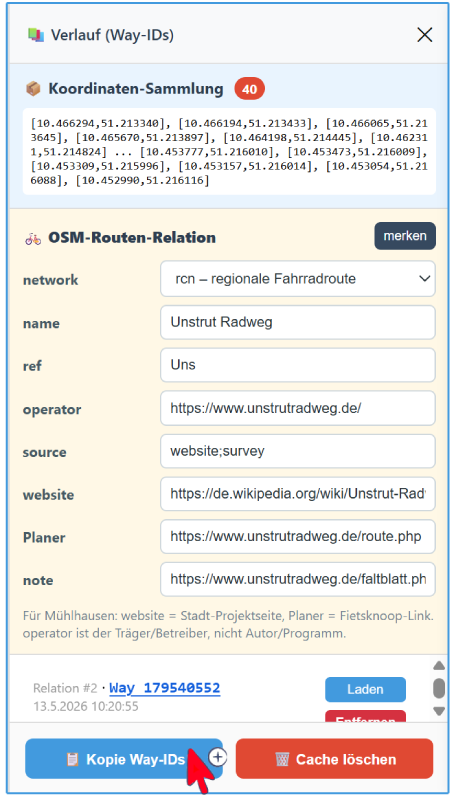Screen dimensions: 456x800
Task: Click the Verlauf layers icon in the header
Action: tap(36, 35)
